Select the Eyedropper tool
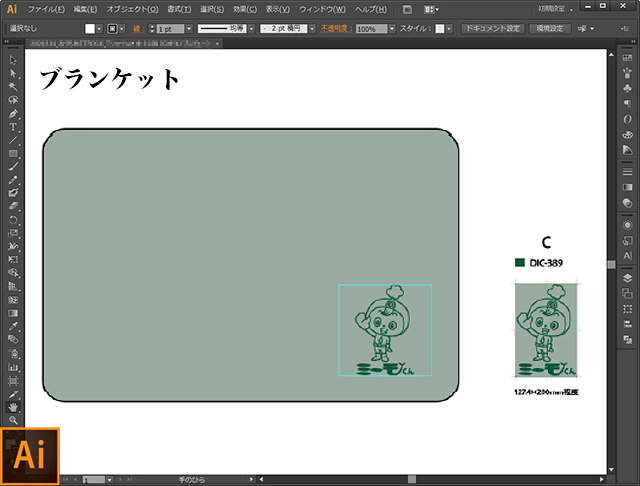The height and width of the screenshot is (486, 640). tap(13, 326)
